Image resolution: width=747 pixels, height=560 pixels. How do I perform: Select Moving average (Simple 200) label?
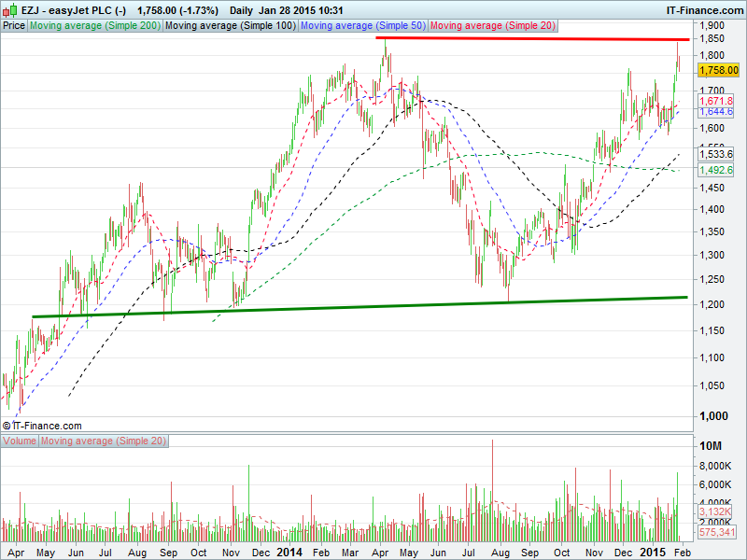(x=95, y=26)
